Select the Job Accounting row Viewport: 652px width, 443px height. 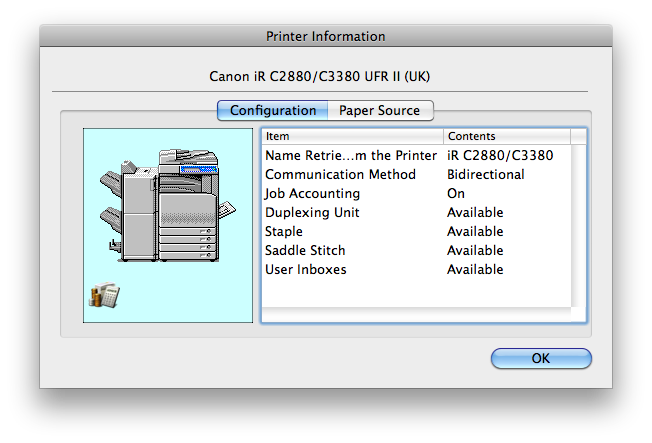click(x=417, y=194)
